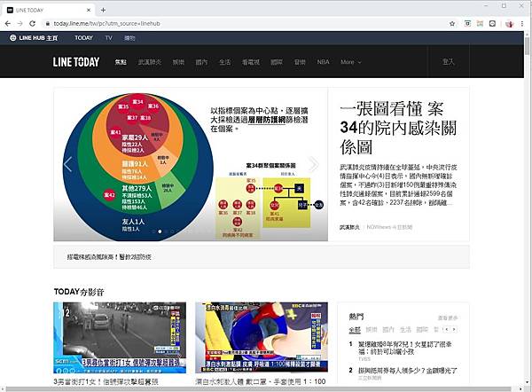This screenshot has width=532, height=392.
Task: Play the street fight video thumbnail
Action: (120, 338)
